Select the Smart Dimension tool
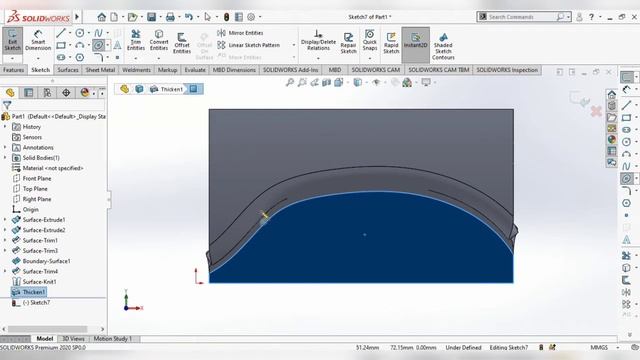 (x=38, y=40)
